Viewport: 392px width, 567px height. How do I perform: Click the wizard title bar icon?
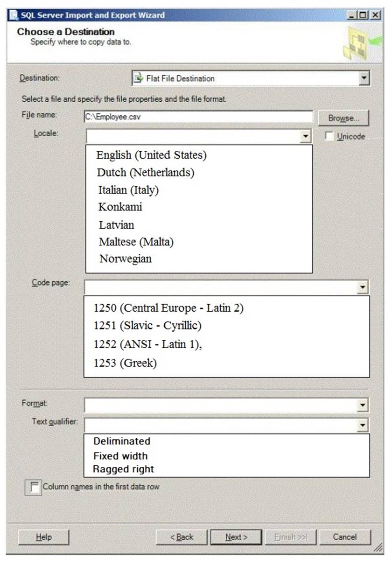pos(14,15)
